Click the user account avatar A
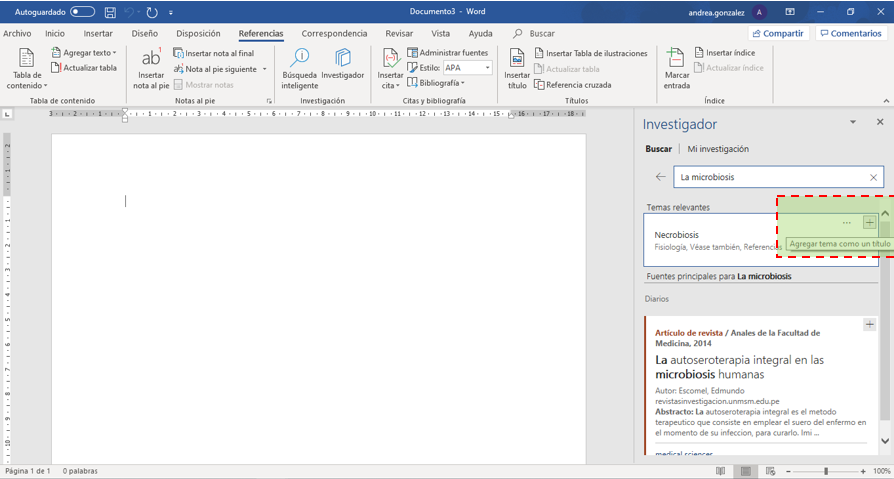The image size is (894, 479). click(x=759, y=11)
